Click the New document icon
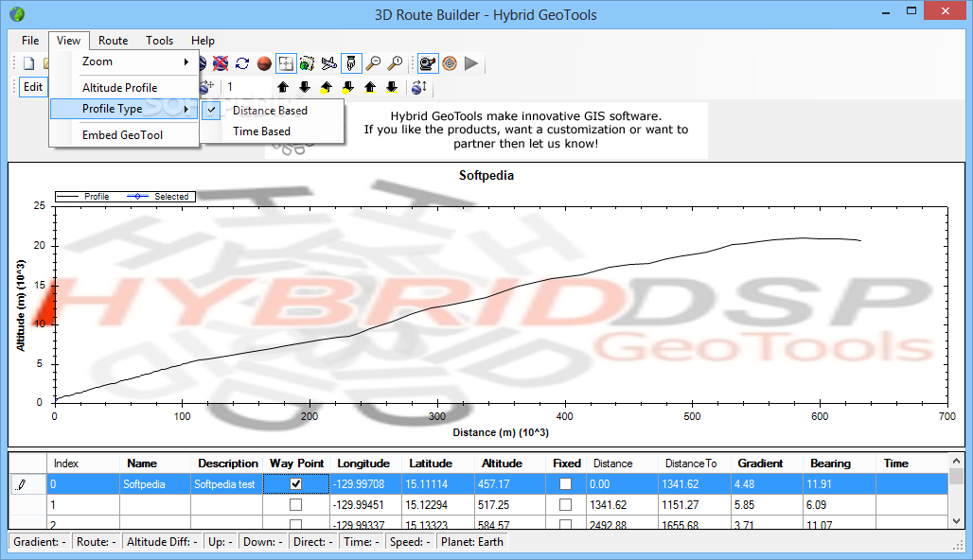 (x=28, y=63)
